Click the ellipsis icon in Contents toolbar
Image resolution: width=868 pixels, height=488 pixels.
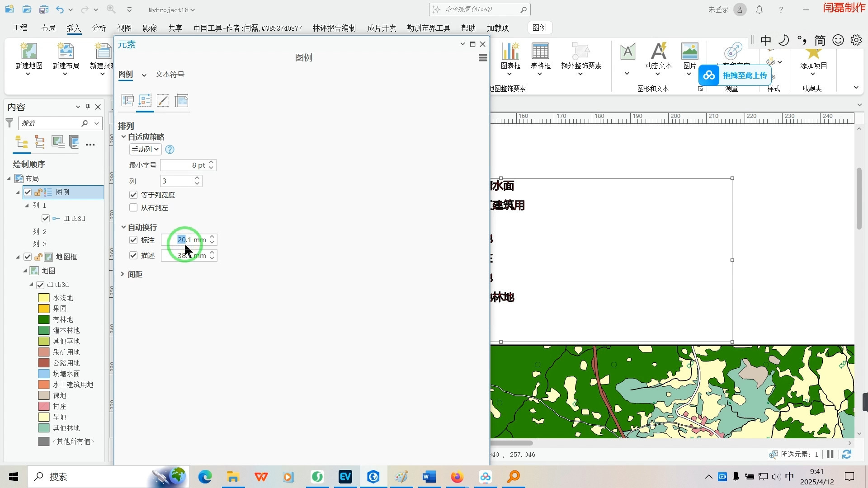(x=90, y=144)
